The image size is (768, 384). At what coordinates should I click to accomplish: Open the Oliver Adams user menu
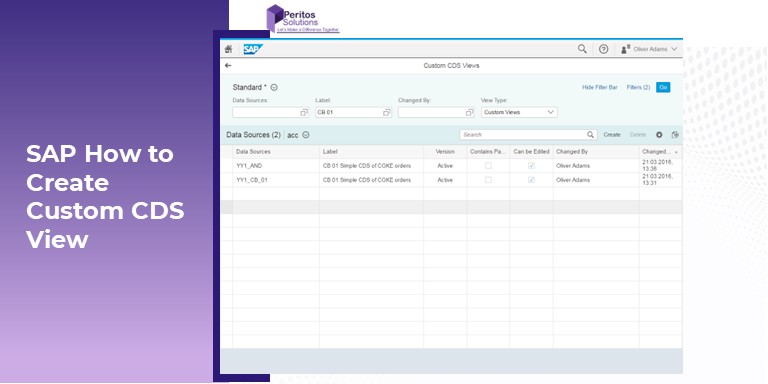(649, 49)
